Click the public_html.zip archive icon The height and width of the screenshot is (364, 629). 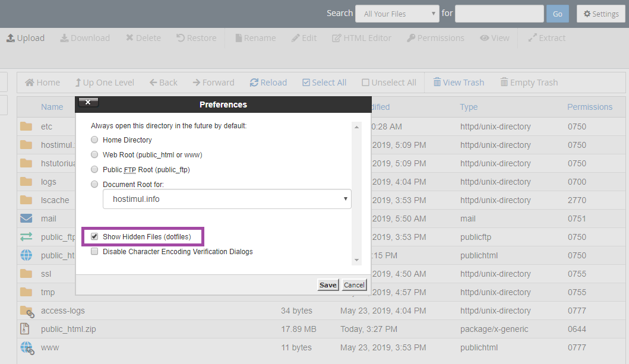(x=26, y=329)
